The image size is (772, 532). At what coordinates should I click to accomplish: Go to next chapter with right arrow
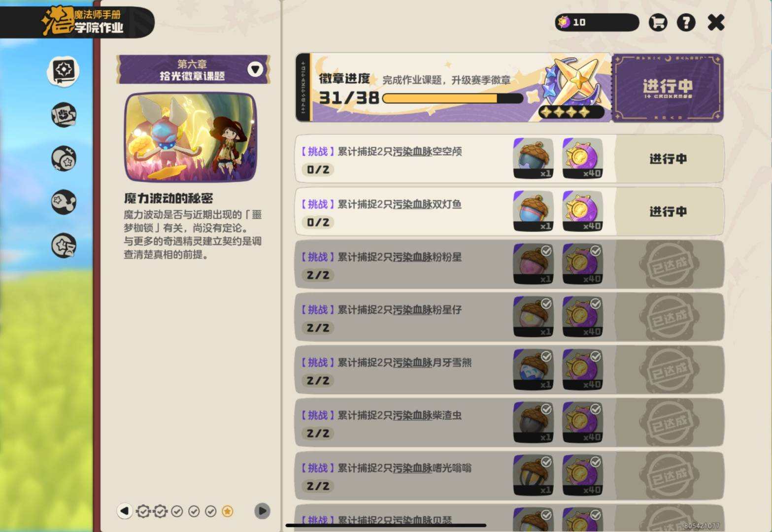(x=262, y=511)
